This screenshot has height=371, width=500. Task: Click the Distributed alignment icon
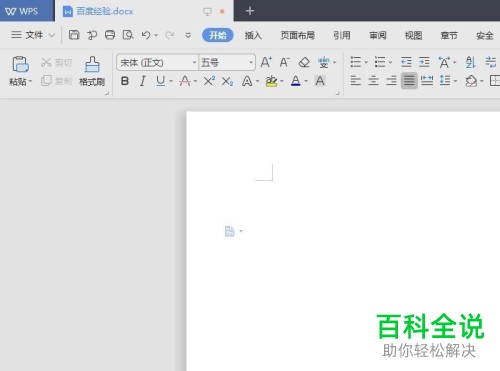point(427,80)
